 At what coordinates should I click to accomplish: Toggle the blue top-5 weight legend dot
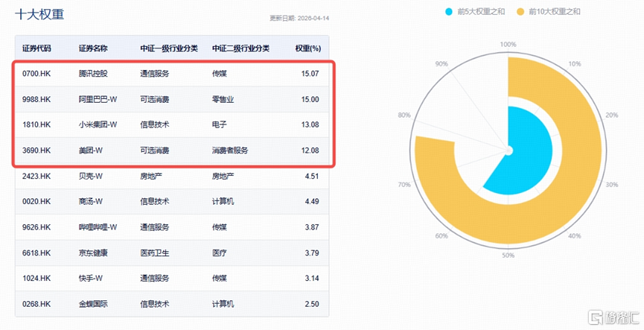click(x=448, y=11)
